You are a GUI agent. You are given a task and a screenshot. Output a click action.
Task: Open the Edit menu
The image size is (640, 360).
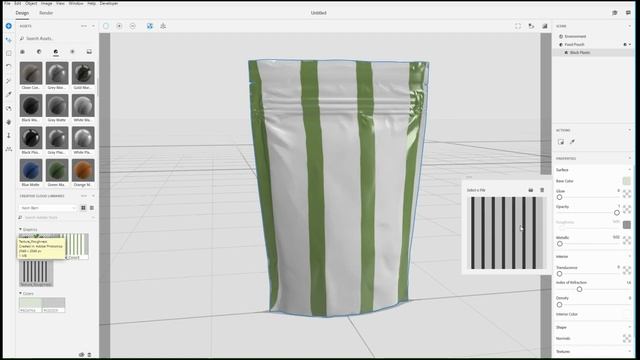18,3
